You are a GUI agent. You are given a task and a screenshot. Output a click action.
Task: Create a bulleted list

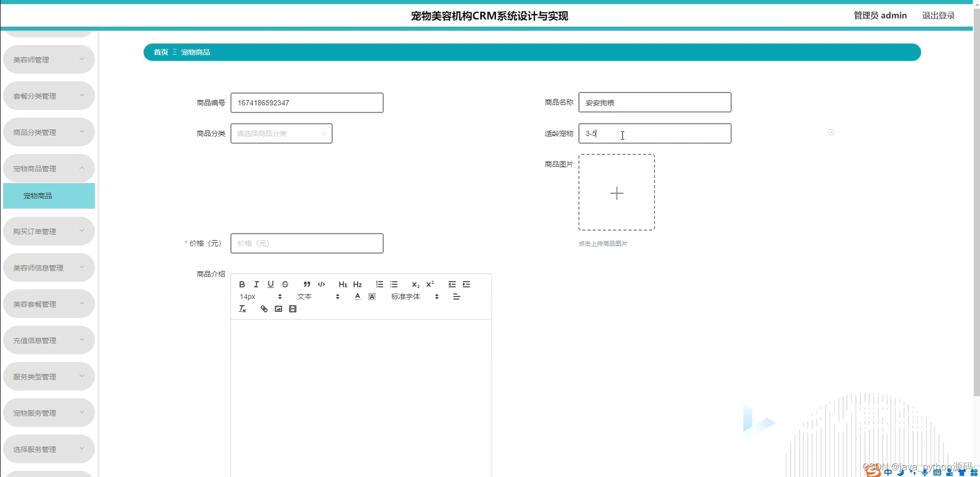pyautogui.click(x=394, y=284)
